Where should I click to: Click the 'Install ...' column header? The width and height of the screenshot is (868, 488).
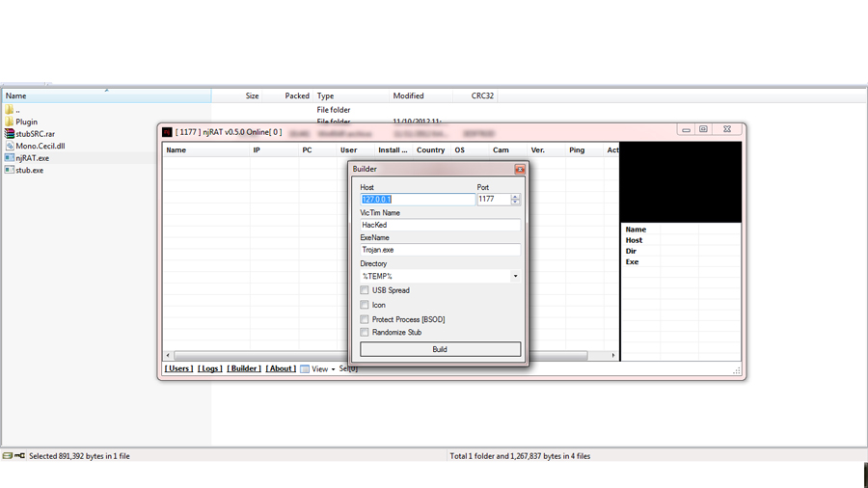pyautogui.click(x=393, y=149)
